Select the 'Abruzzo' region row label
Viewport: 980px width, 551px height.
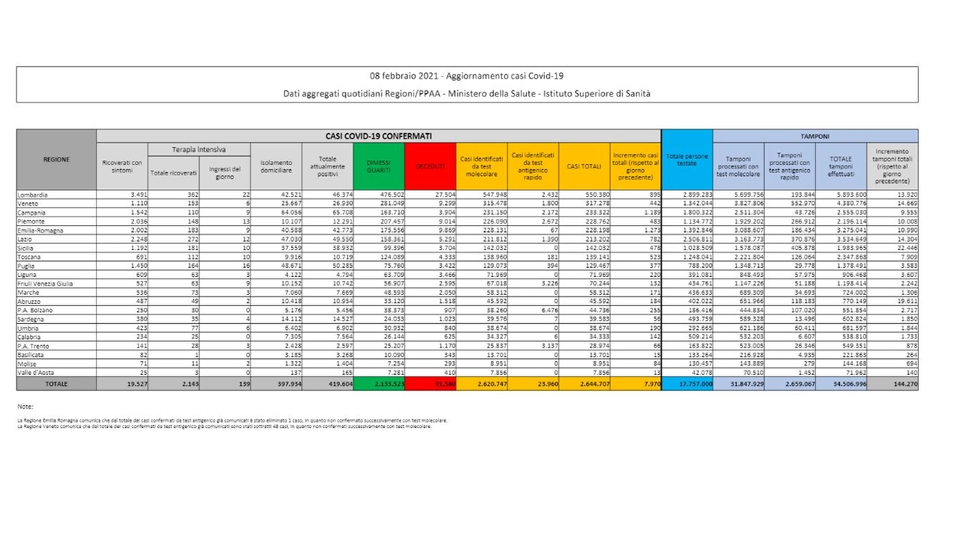point(29,300)
